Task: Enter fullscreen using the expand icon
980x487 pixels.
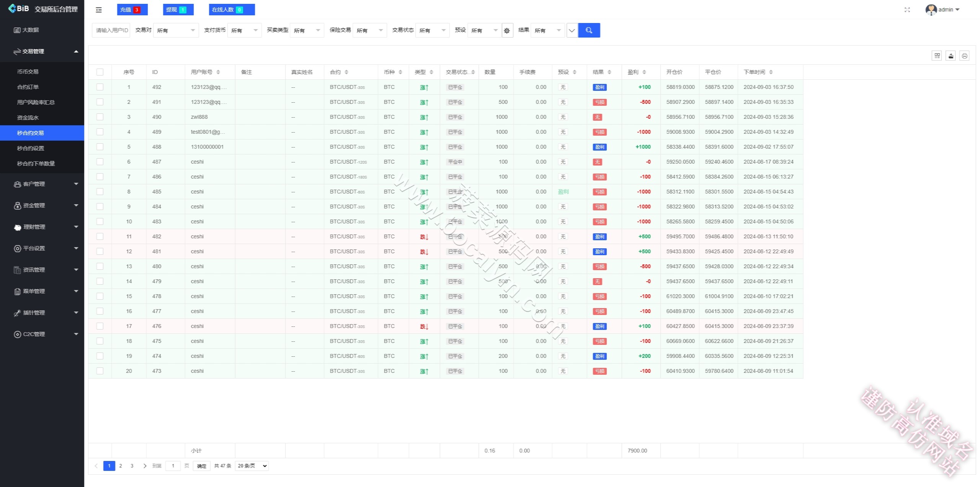Action: pyautogui.click(x=907, y=10)
